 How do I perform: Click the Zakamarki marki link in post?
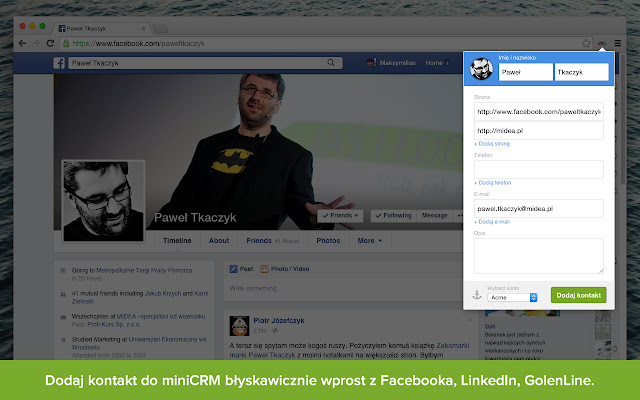pyautogui.click(x=349, y=350)
